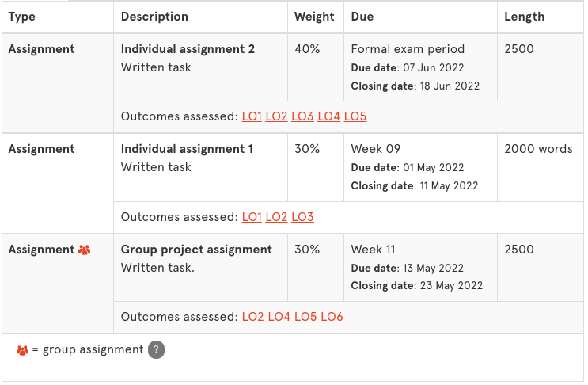
Task: Click the Individual assignment 1 title
Action: click(187, 149)
